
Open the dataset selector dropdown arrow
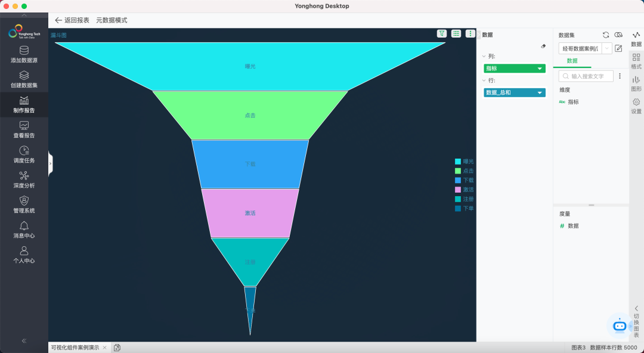(x=606, y=48)
